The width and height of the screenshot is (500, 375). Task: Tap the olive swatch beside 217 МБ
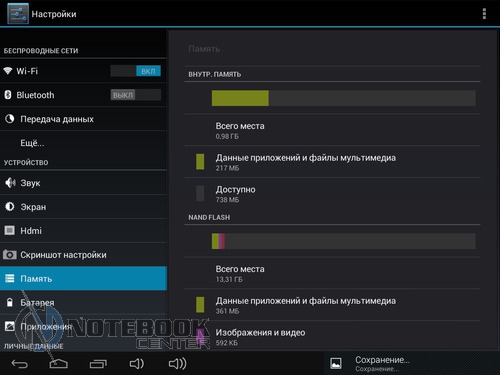click(200, 162)
